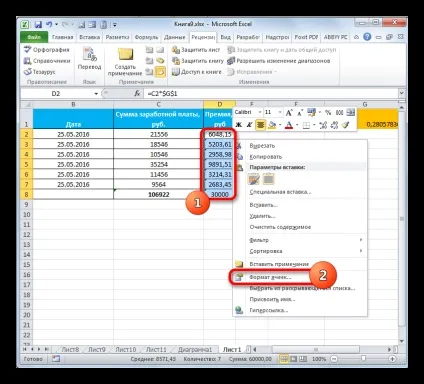
Task: Click percent style icon in mini toolbar
Action: point(328,113)
